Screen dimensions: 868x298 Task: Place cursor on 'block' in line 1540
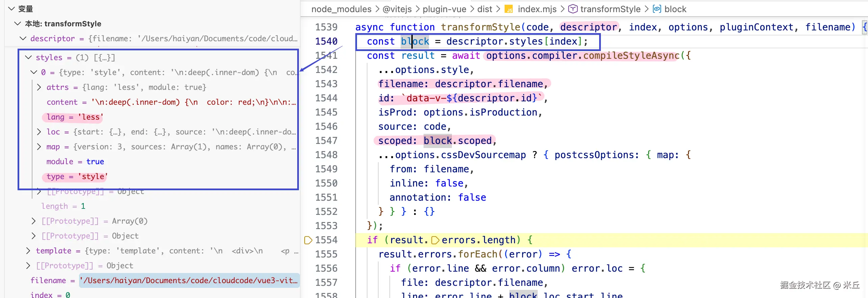click(415, 41)
